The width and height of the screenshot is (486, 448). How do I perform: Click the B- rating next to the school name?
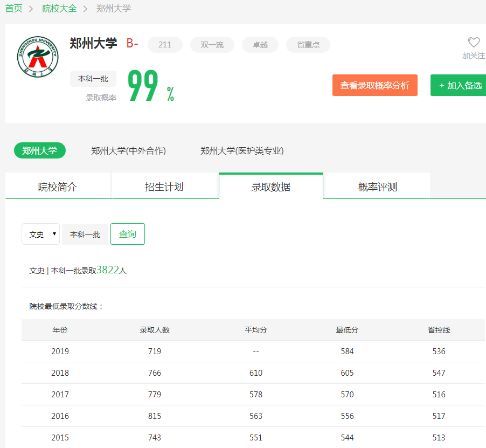click(132, 43)
